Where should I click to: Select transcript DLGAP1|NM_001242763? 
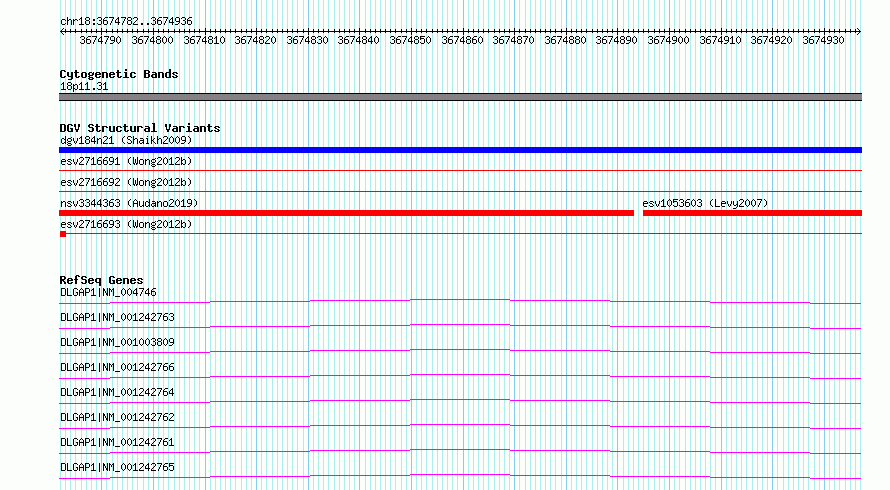click(117, 317)
